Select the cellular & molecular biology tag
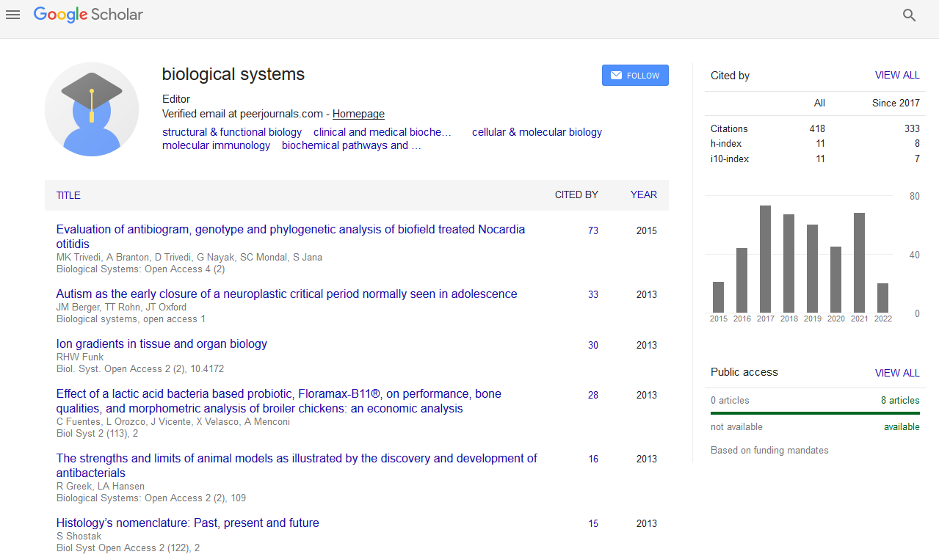This screenshot has width=939, height=560. click(537, 132)
